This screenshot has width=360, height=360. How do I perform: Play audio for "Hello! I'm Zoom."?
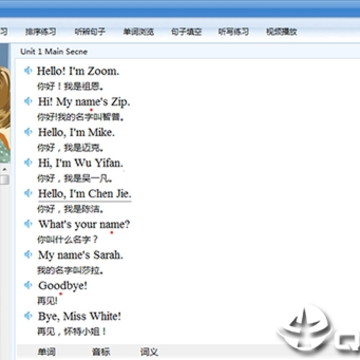(x=28, y=71)
